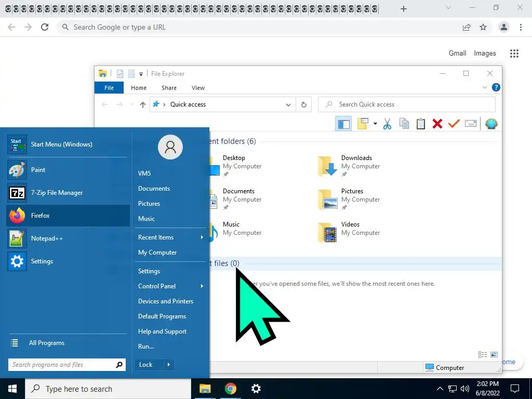Expand the arrow beside Folder Options icon
Viewport: 532px width, 399px height.
[375, 124]
